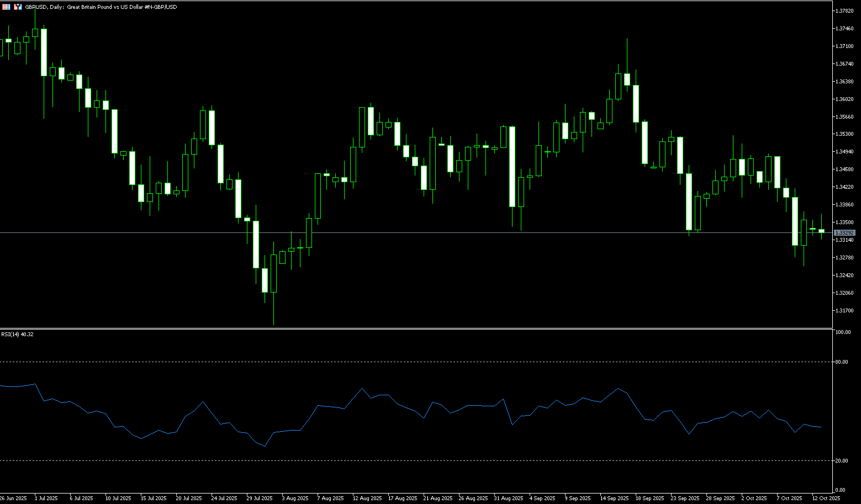Click the rightmost candlestick on the chart
This screenshot has height=504, width=861.
tap(821, 231)
